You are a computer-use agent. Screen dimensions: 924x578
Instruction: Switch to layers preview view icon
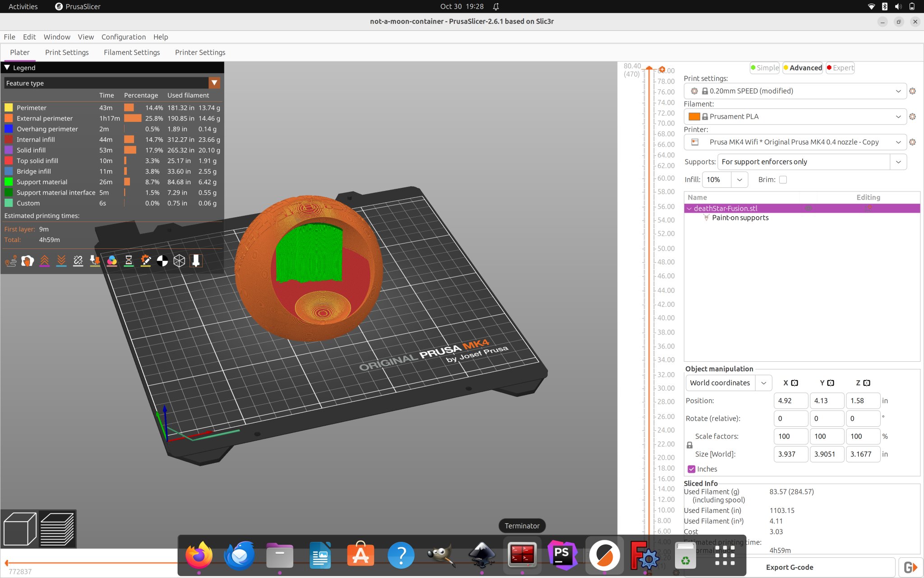57,529
